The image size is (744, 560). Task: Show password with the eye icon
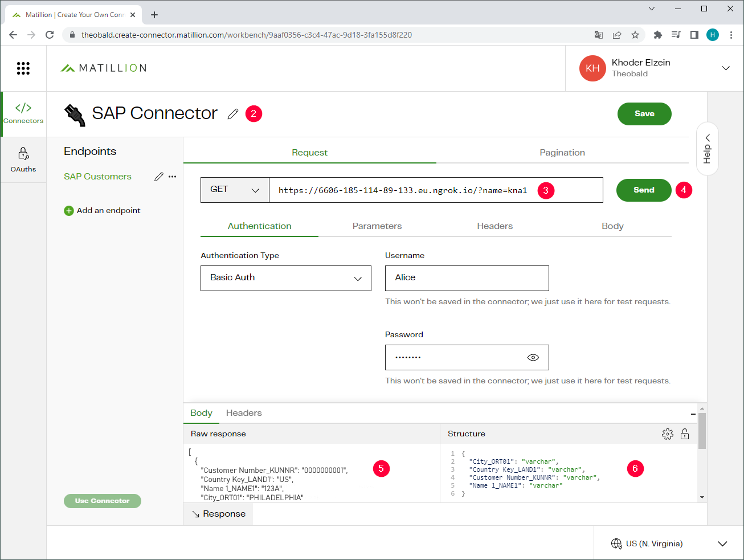[x=533, y=357]
